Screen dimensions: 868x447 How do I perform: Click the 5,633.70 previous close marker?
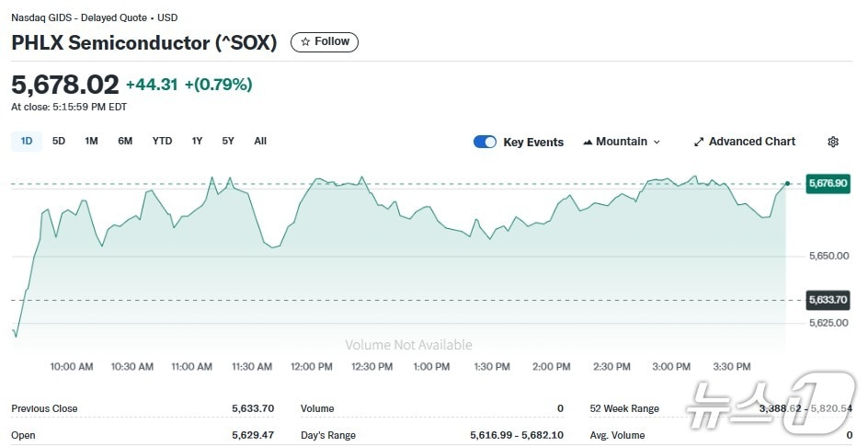pos(827,300)
